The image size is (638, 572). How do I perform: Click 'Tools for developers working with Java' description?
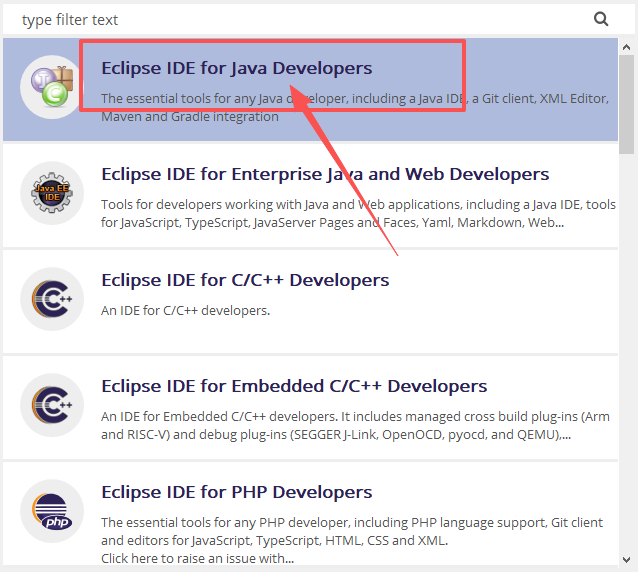tap(358, 213)
